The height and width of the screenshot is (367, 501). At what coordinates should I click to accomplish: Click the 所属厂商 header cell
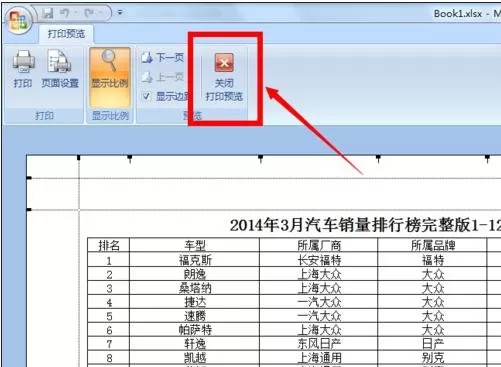point(319,245)
